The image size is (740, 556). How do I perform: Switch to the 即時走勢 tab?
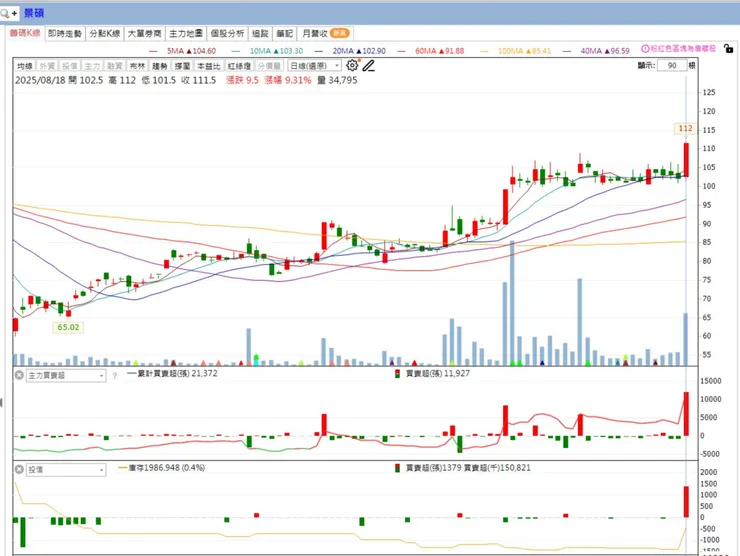pos(65,33)
